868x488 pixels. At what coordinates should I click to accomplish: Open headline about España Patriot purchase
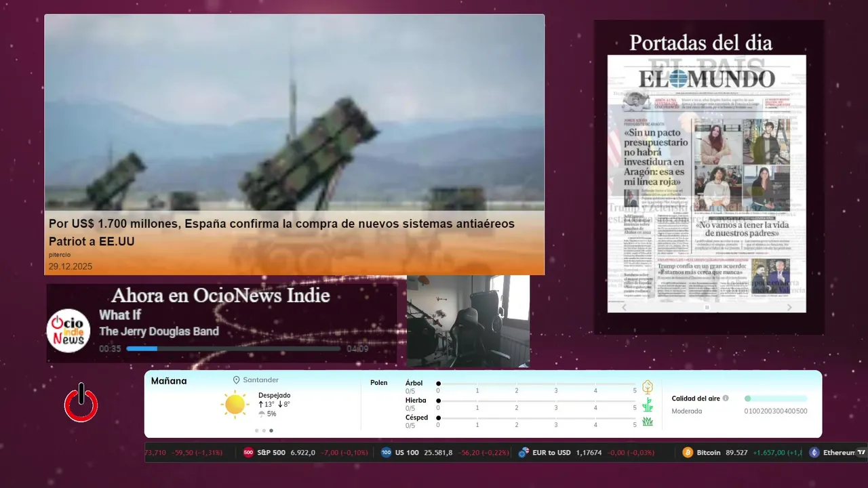coord(281,232)
